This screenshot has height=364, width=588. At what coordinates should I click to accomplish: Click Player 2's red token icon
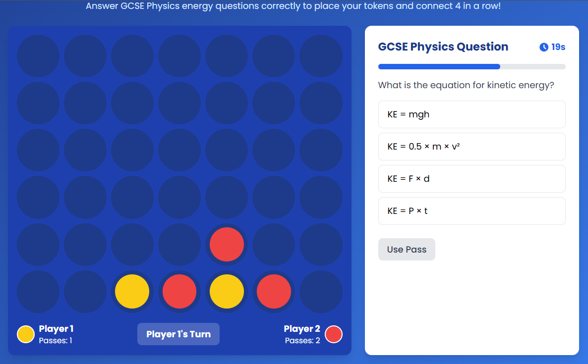click(333, 334)
